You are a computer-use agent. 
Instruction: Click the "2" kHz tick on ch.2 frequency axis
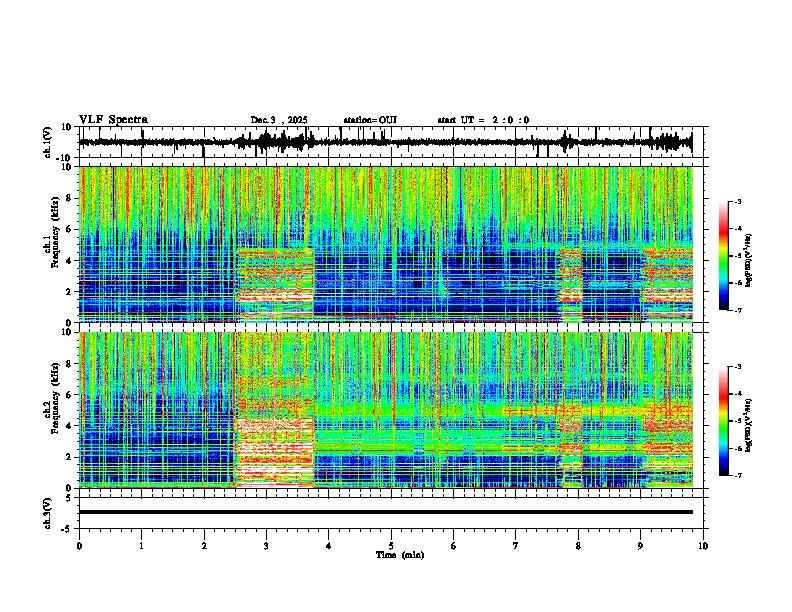[x=69, y=457]
